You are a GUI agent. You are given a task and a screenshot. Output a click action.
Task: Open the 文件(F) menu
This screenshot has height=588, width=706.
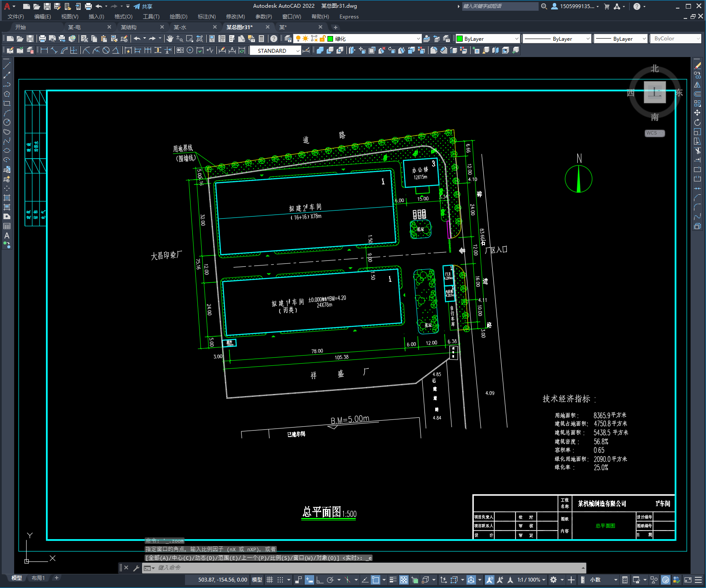pos(16,17)
